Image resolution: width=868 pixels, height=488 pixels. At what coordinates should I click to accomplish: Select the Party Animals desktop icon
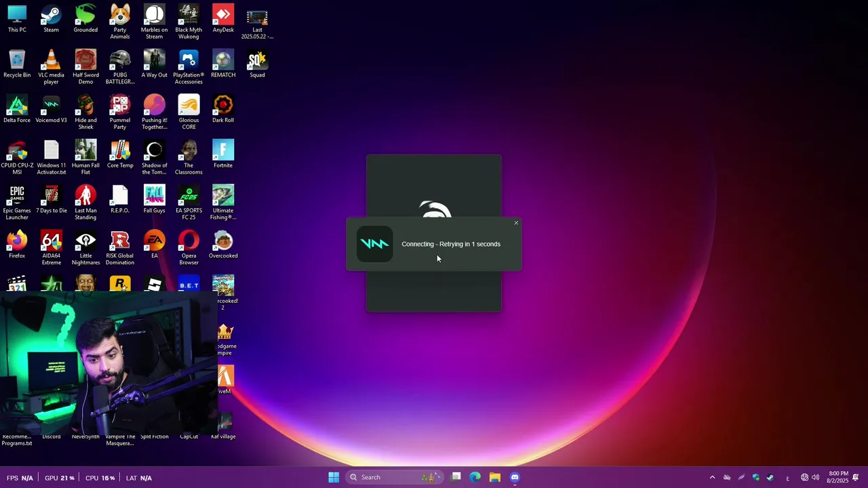tap(120, 22)
